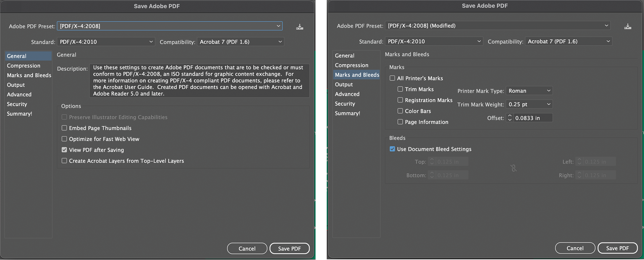Toggle Optimize for Fast Web View
Screen dimensions: 644x260
click(x=64, y=139)
